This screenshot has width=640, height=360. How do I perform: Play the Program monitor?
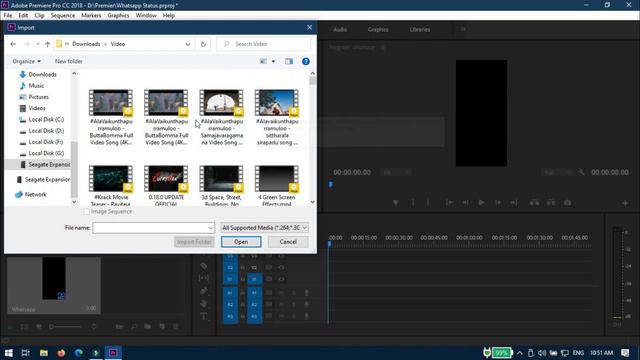click(481, 202)
